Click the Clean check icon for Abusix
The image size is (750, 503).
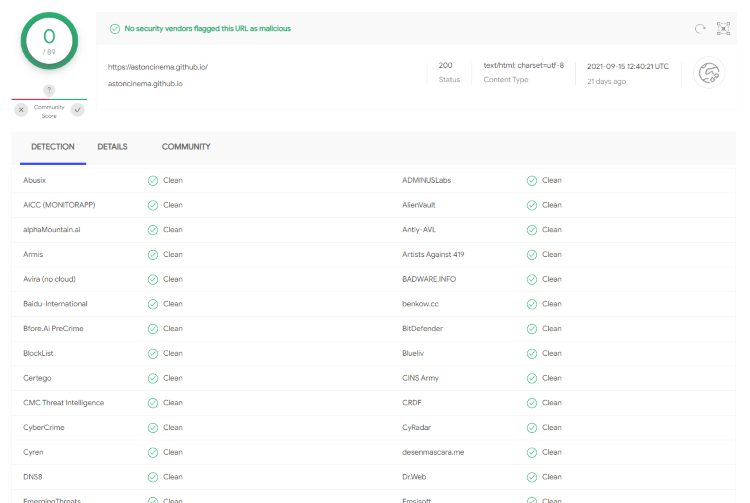click(153, 181)
